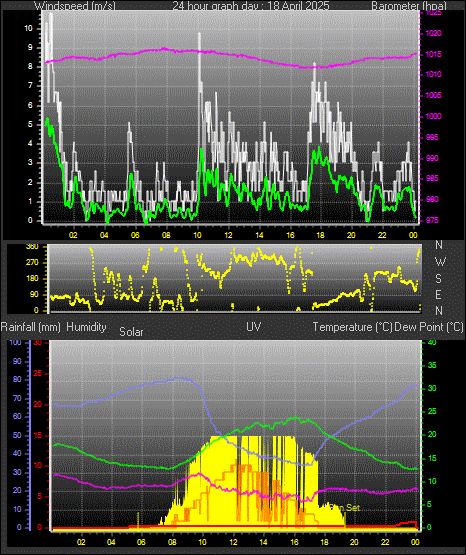This screenshot has height=555, width=466.
Task: Click the red 25 rainfall axis value
Action: (38, 374)
